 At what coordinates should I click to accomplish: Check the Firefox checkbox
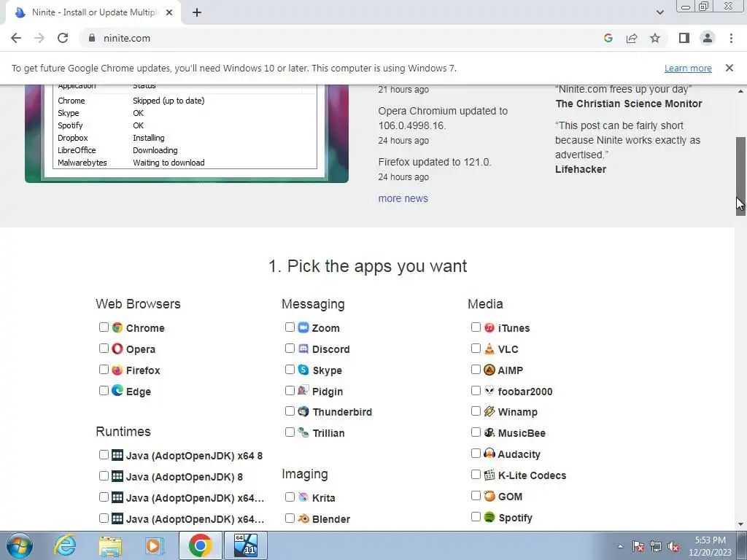[x=104, y=370]
